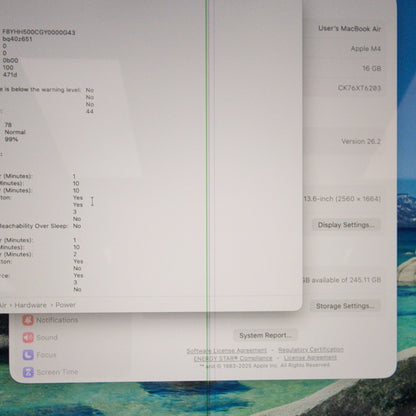Select the Sound speaker icon
The image size is (416, 416).
[x=28, y=338]
